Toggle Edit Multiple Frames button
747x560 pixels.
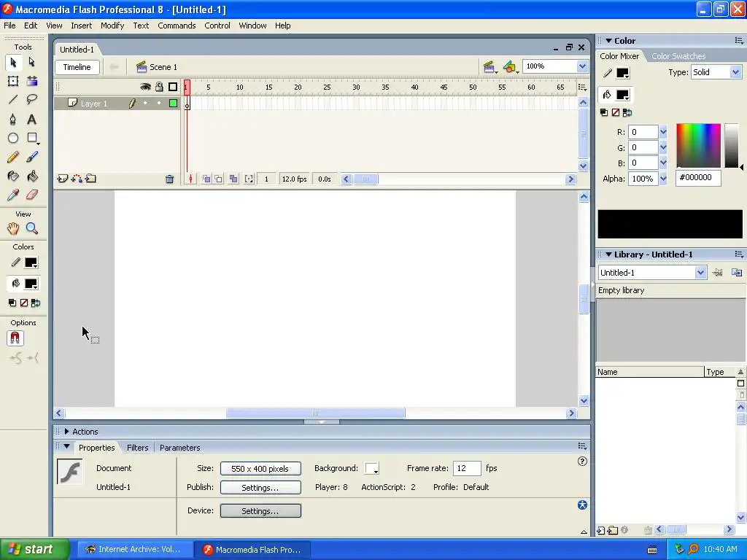(233, 179)
